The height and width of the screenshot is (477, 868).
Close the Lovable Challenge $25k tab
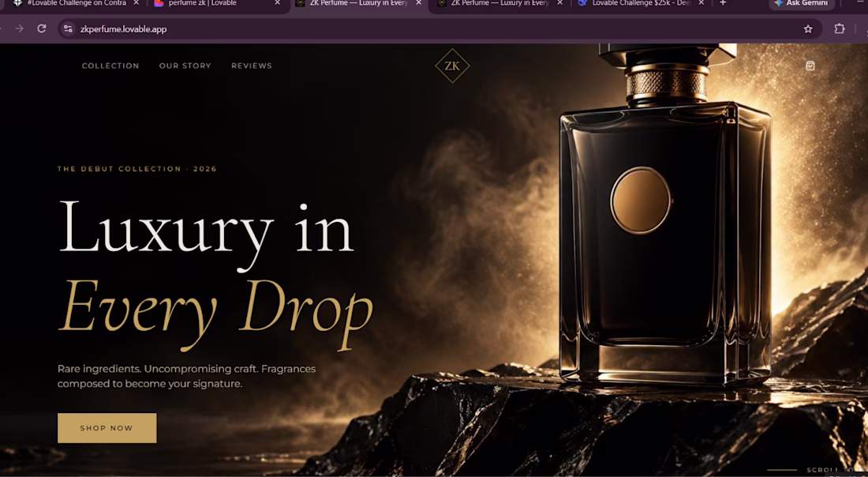tap(702, 3)
